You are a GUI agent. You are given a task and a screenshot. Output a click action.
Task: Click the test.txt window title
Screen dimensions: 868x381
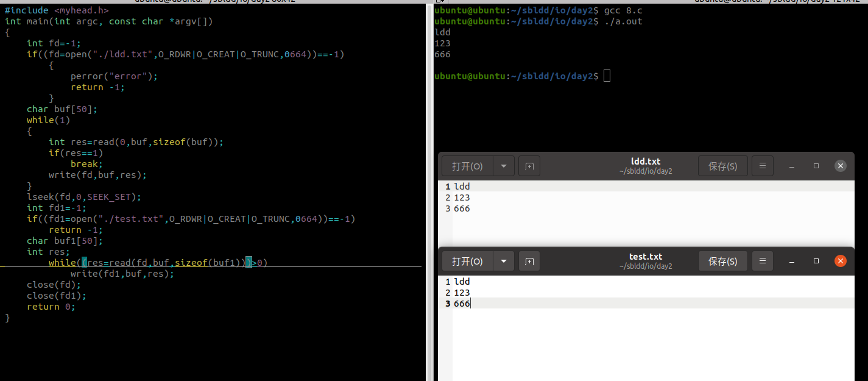pos(646,257)
